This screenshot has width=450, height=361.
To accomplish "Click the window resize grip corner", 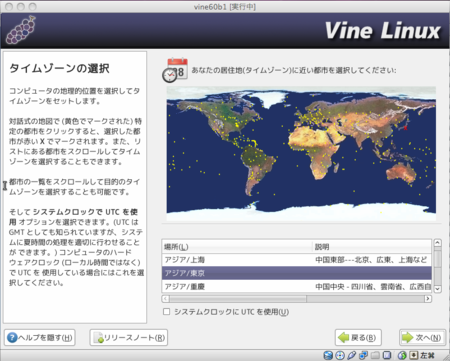I will click(446, 357).
